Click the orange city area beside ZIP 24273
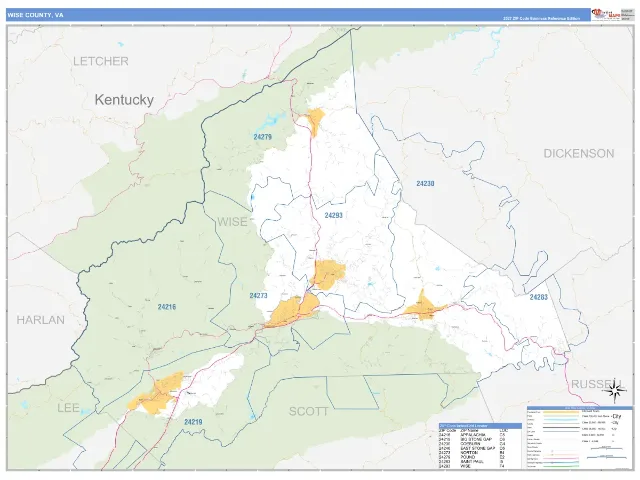 [294, 310]
